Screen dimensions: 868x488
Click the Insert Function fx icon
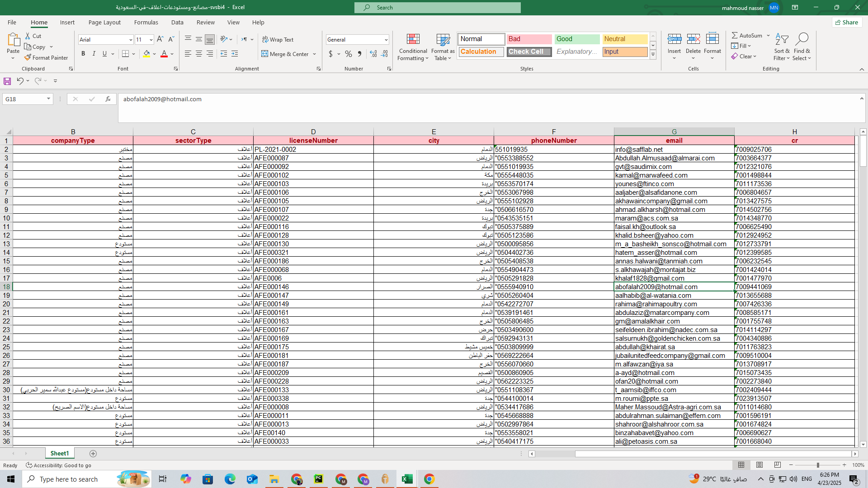[108, 99]
